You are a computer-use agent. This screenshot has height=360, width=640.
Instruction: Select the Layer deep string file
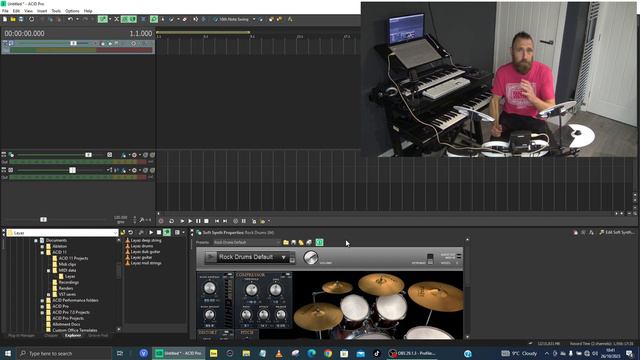[146, 241]
